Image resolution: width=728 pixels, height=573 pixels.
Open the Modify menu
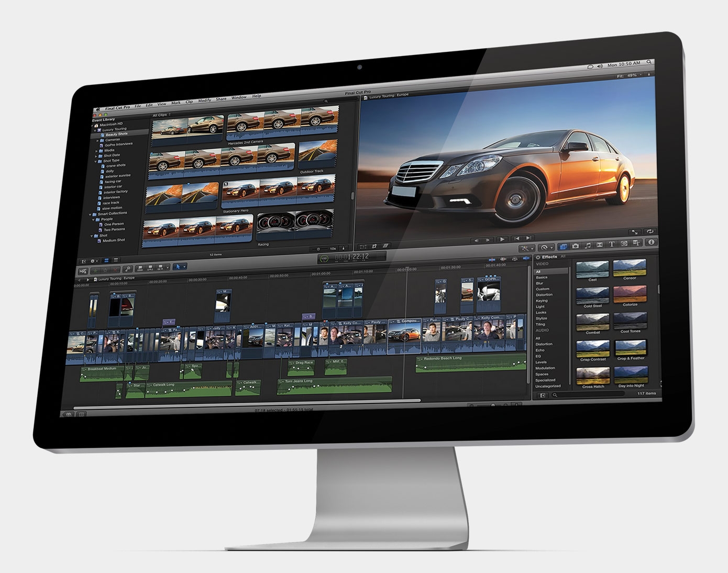coord(204,101)
